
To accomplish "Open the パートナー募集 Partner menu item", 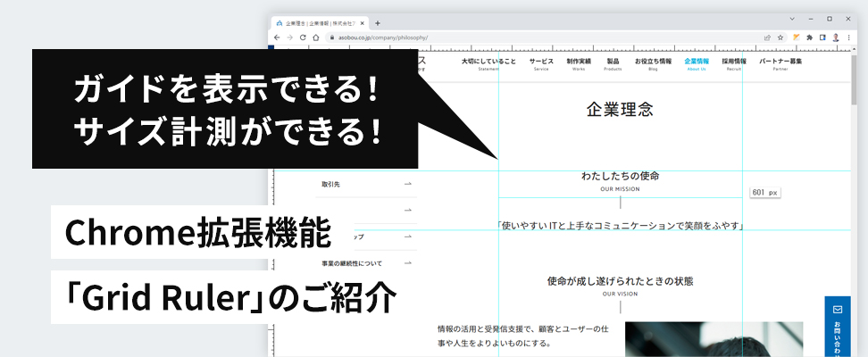I will pyautogui.click(x=780, y=64).
